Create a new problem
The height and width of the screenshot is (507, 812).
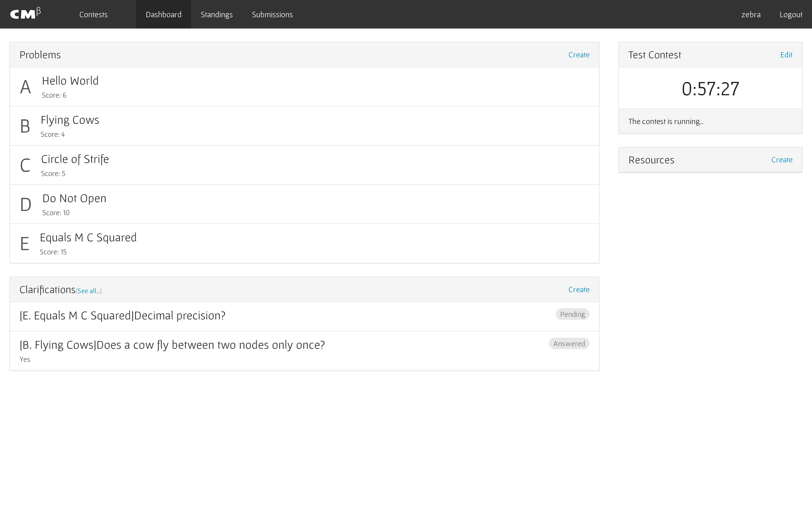(578, 55)
